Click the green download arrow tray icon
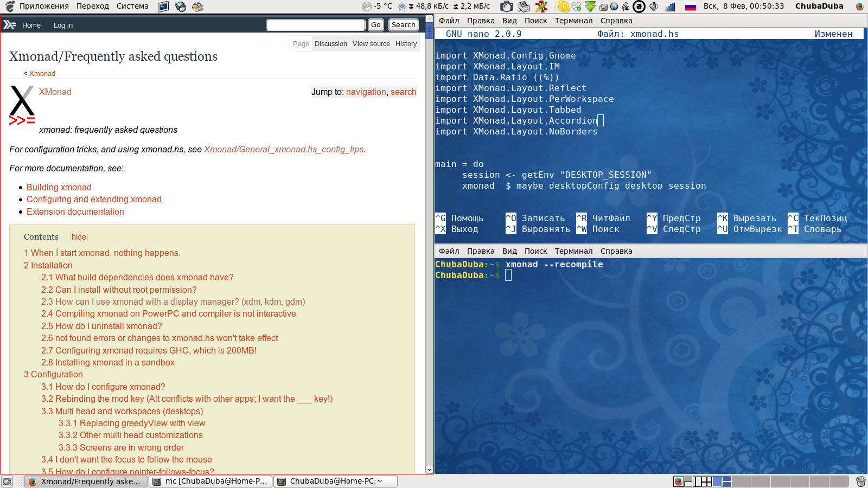The width and height of the screenshot is (868, 488). pyautogui.click(x=590, y=7)
